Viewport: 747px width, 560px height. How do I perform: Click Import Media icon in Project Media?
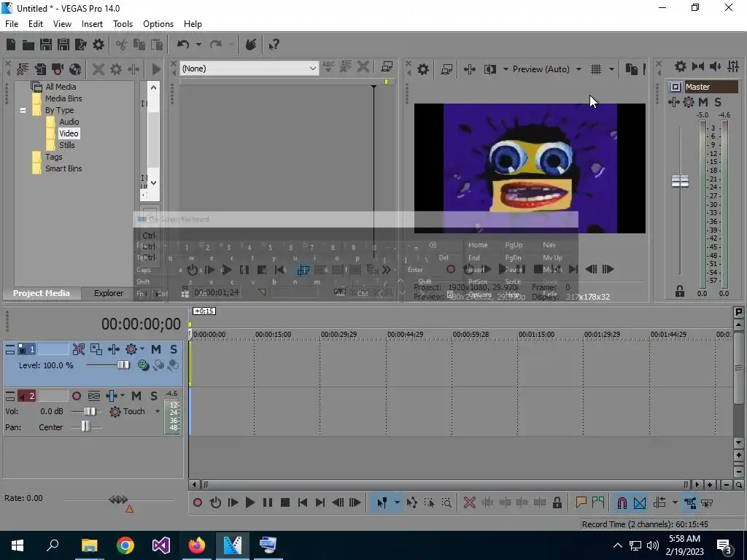(x=40, y=69)
